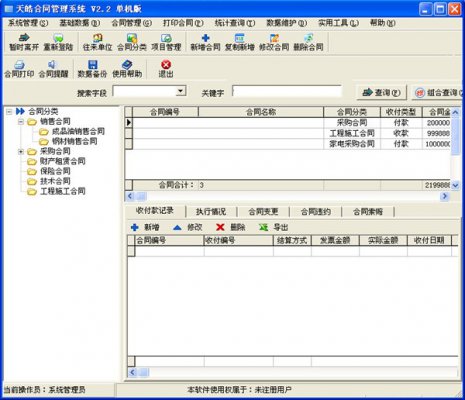The width and height of the screenshot is (465, 400).
Task: Click the 导出 export button
Action: 273,227
